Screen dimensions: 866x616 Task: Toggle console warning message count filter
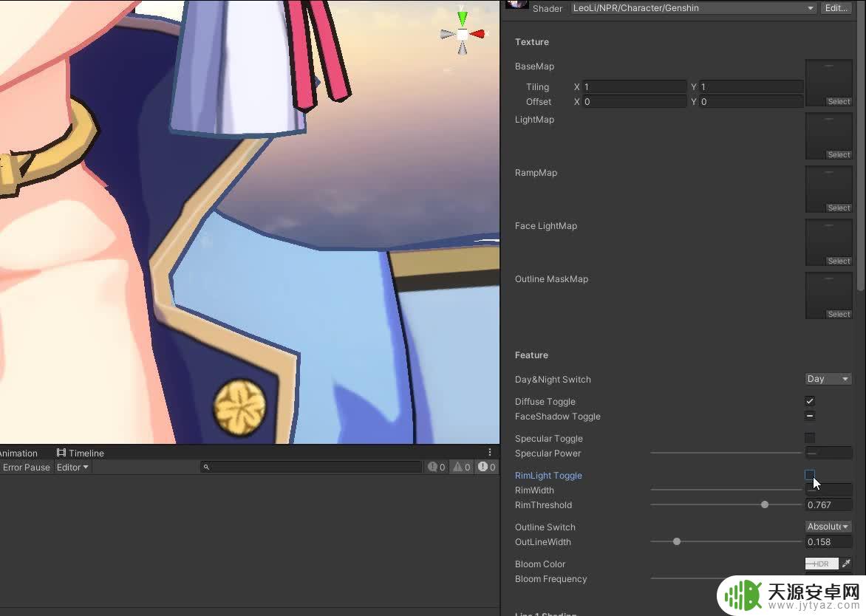click(x=462, y=467)
